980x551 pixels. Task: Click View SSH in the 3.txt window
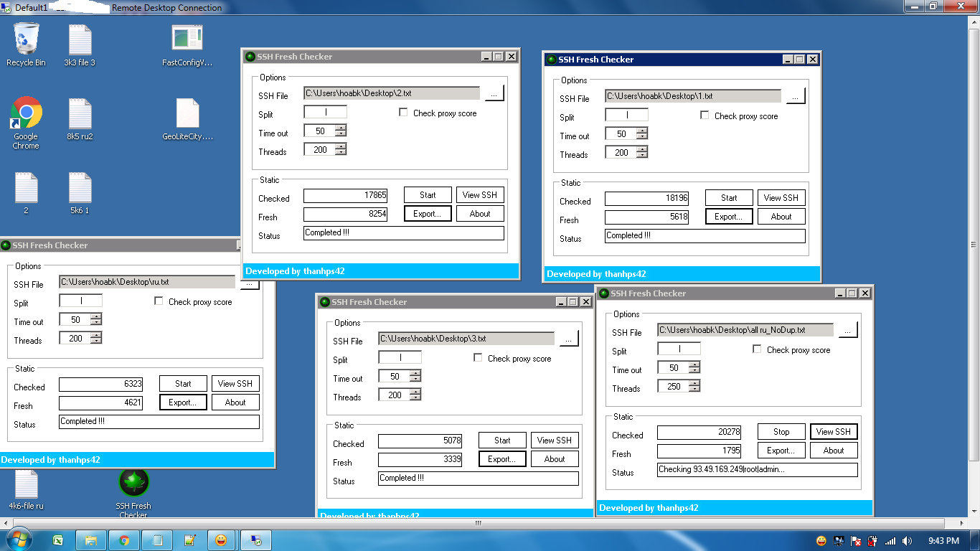click(555, 441)
